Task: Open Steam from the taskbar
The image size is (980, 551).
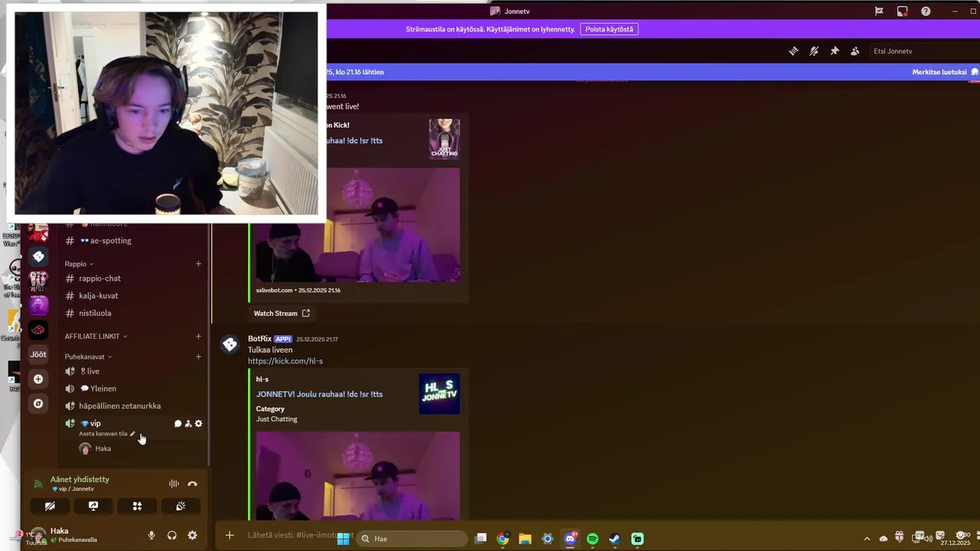Action: pyautogui.click(x=615, y=539)
